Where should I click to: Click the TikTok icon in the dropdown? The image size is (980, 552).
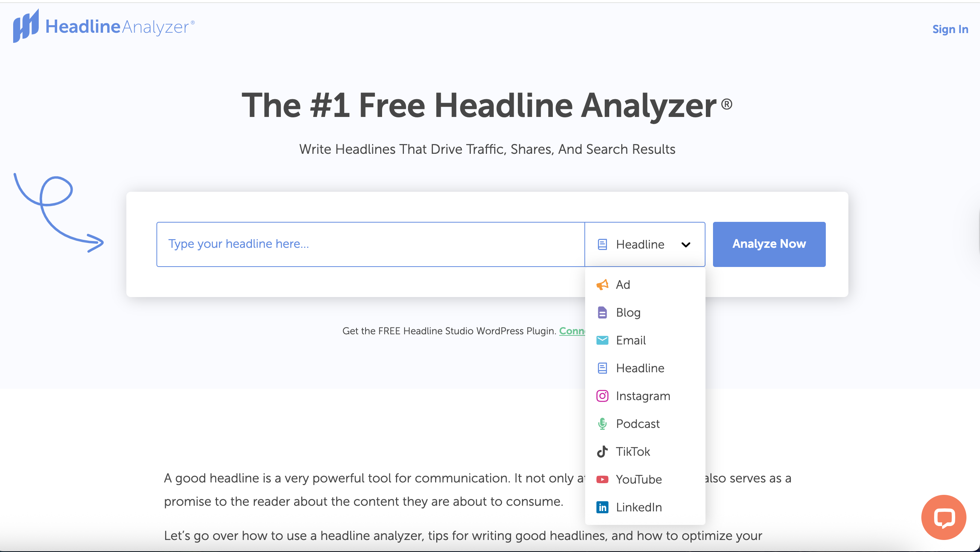coord(602,451)
